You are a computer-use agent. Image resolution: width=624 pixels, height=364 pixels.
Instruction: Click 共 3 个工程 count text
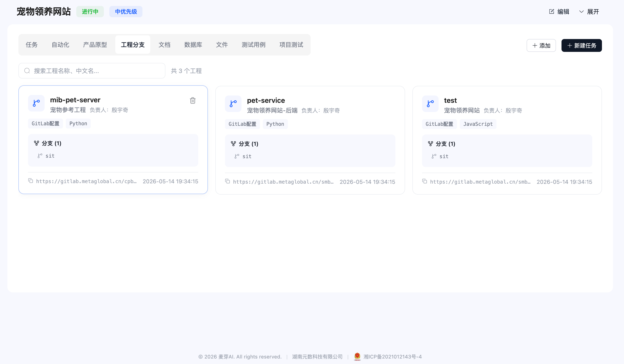tap(186, 71)
